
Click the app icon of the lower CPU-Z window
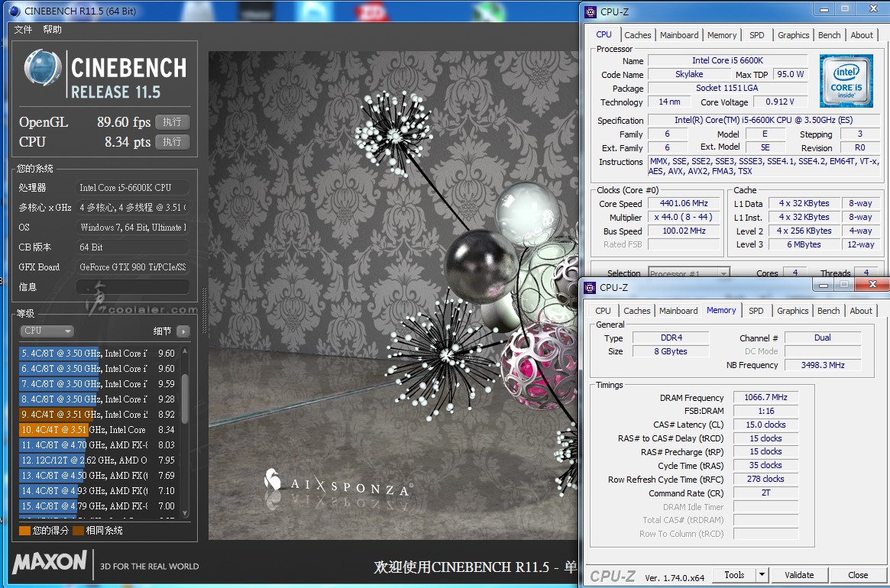[x=591, y=288]
